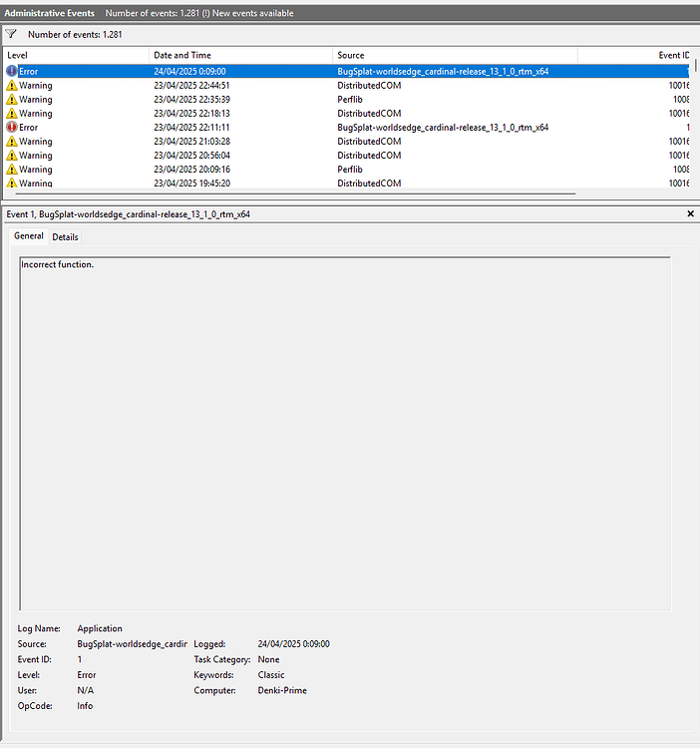Viewport: 700px width, 748px height.
Task: Select the 23/04/2025 19:45:20 date cell
Action: click(x=191, y=184)
